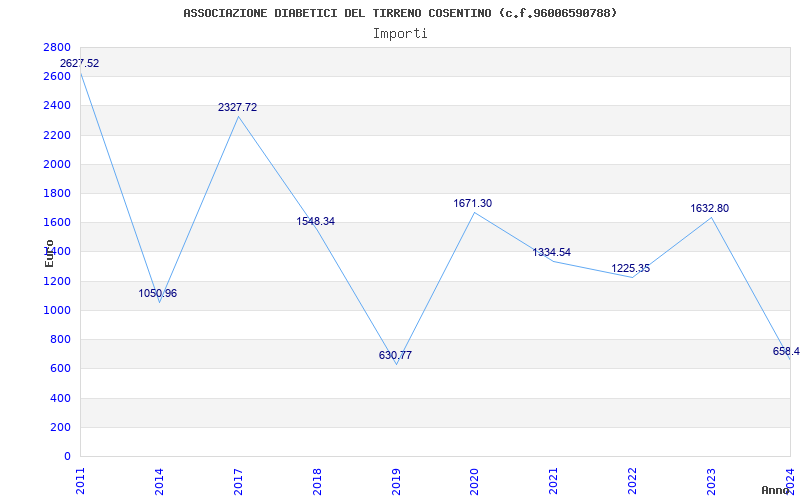The height and width of the screenshot is (500, 800).
Task: Select the 1050.96 data point label
Action: 158,293
